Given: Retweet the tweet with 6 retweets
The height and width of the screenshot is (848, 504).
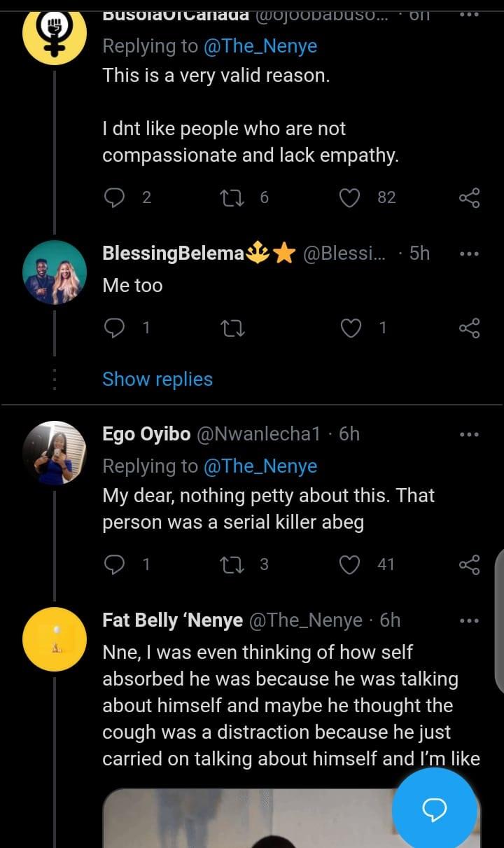Looking at the screenshot, I should point(228,198).
